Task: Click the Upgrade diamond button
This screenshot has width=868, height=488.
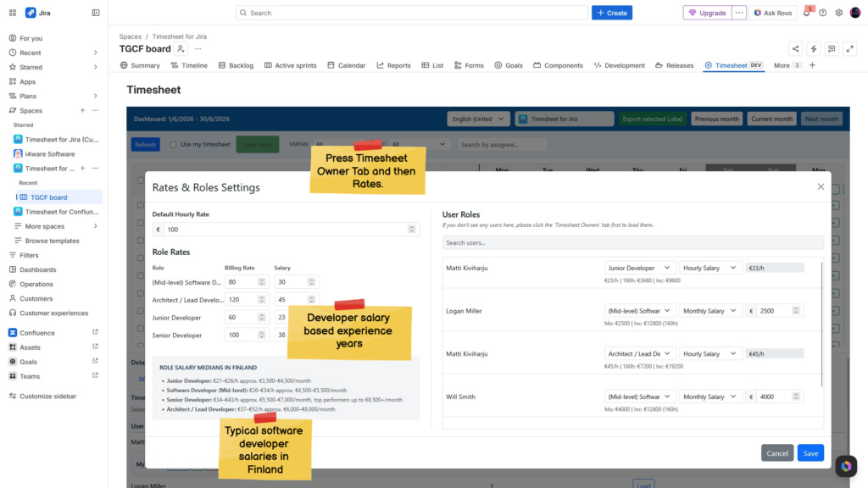Action: [708, 13]
